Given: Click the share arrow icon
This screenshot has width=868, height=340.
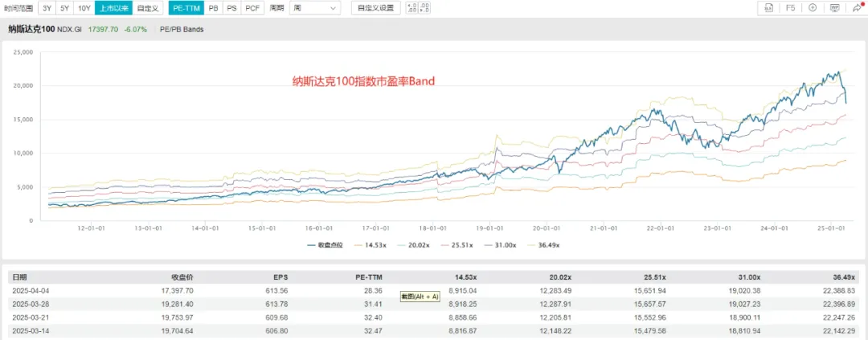Looking at the screenshot, I should (x=856, y=8).
